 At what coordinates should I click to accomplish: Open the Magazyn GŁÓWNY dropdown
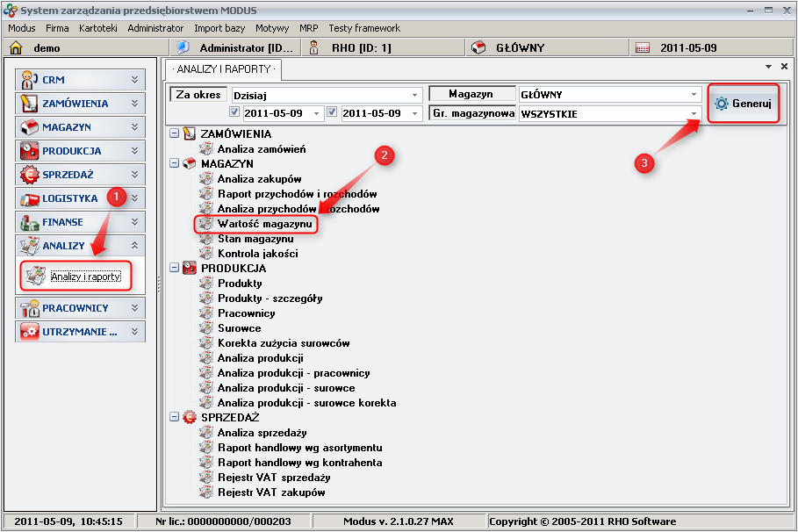click(x=693, y=95)
